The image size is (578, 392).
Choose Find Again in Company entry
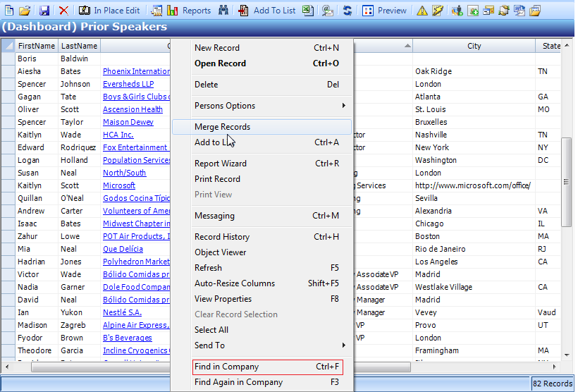pyautogui.click(x=262, y=382)
